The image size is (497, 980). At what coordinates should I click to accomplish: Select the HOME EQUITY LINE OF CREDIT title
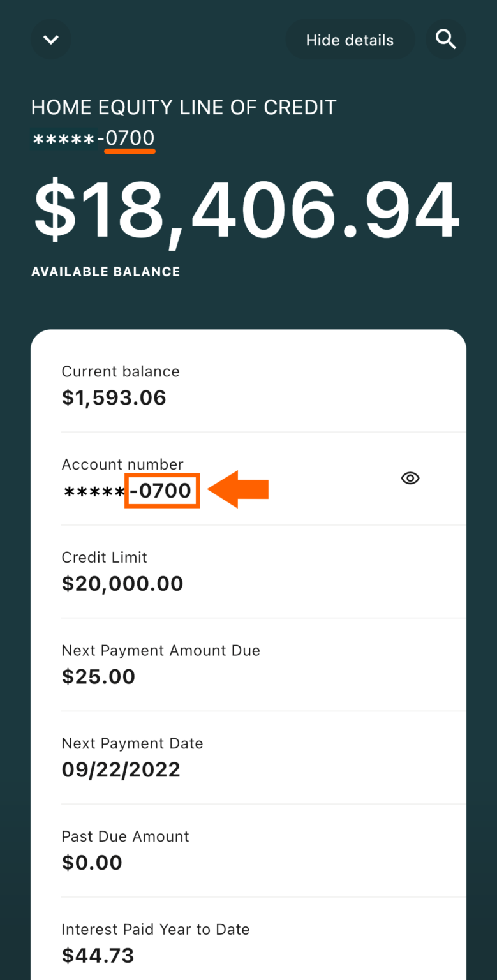[x=184, y=107]
